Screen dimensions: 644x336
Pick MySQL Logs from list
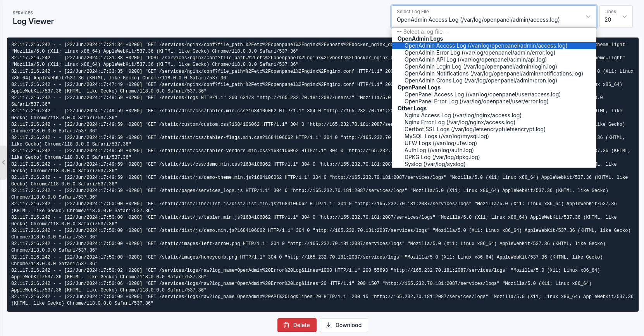446,136
